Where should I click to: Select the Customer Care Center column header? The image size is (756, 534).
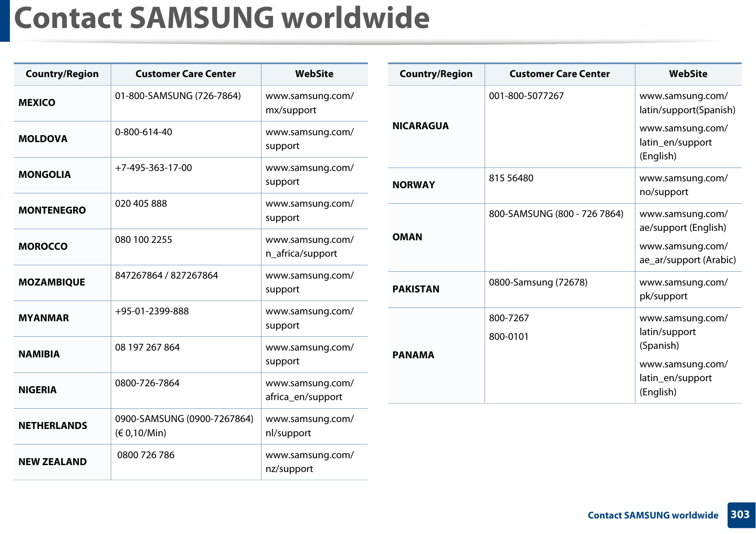(186, 74)
